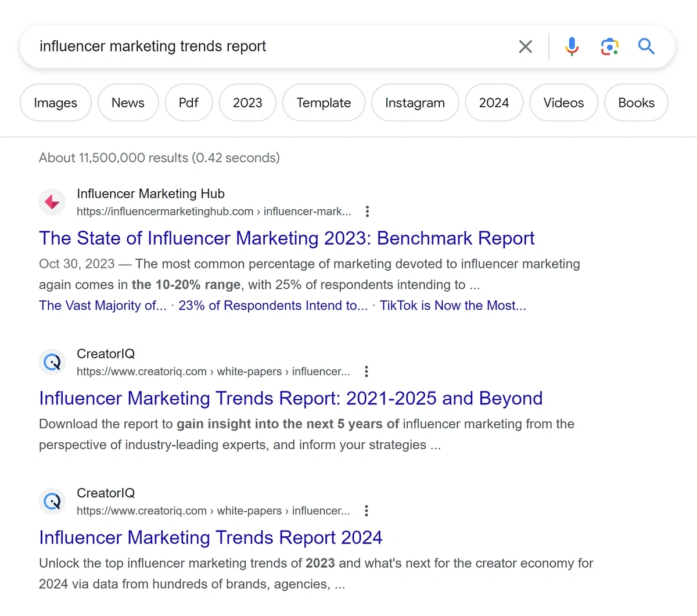Apply the Pdf filter chip

(189, 103)
